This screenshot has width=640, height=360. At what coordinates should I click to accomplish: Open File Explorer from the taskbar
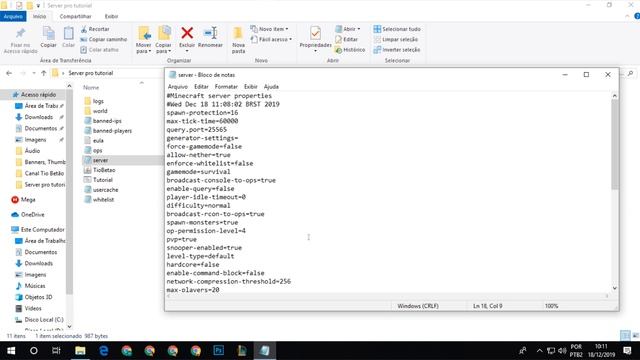80,351
